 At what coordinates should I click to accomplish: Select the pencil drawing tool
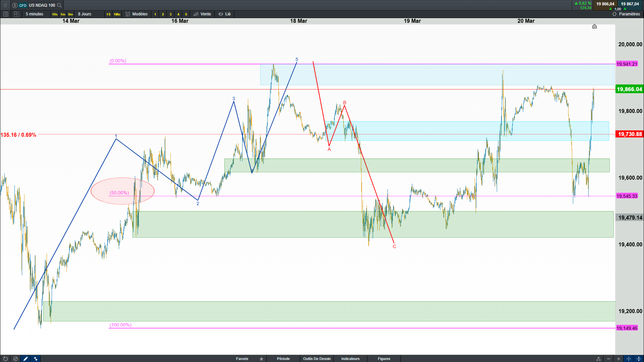click(25, 359)
